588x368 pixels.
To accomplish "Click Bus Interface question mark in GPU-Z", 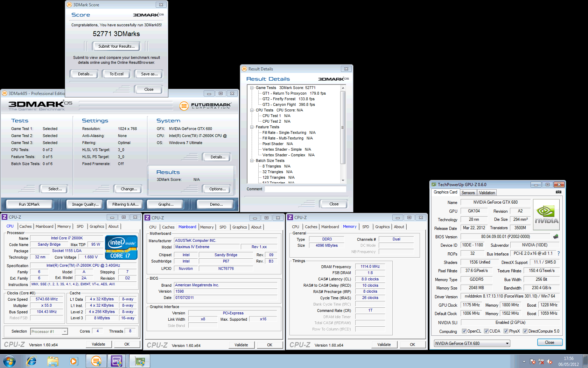I will coord(559,253).
